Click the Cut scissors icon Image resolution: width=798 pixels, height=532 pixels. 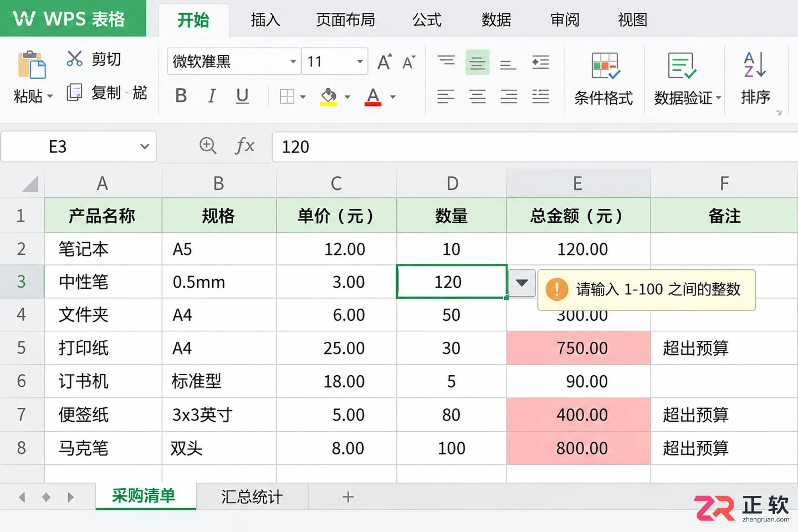[74, 59]
